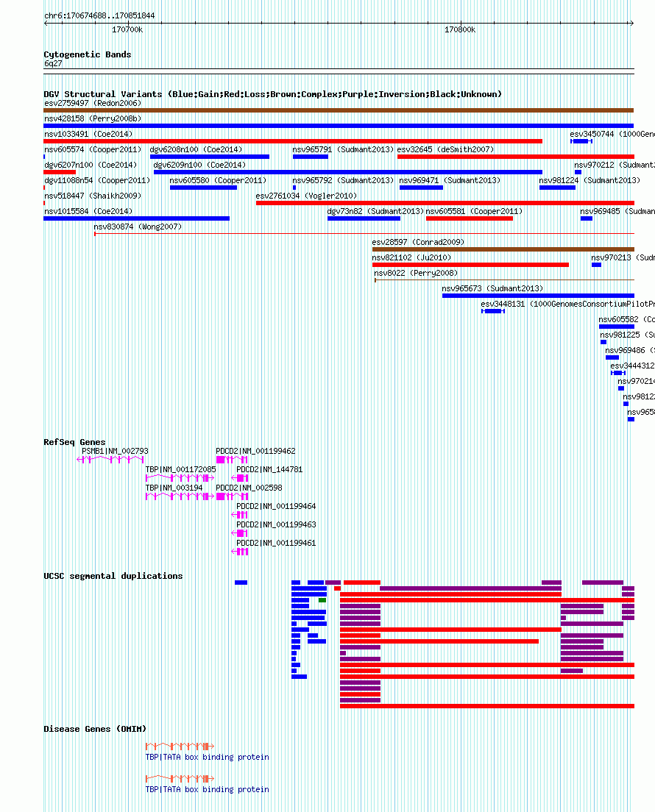Click the PDCD2|NM_144781 transcript label
Viewport: 655px width, 812px height.
point(269,470)
